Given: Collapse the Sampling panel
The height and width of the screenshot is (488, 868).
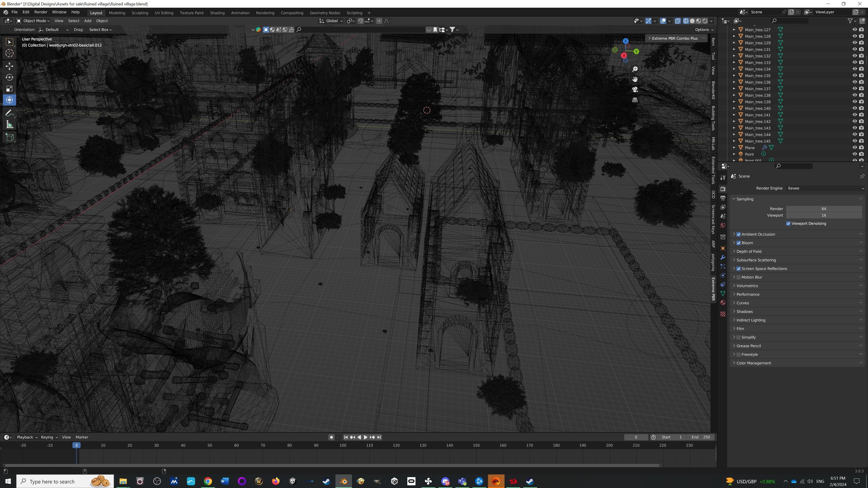Looking at the screenshot, I should click(x=745, y=199).
